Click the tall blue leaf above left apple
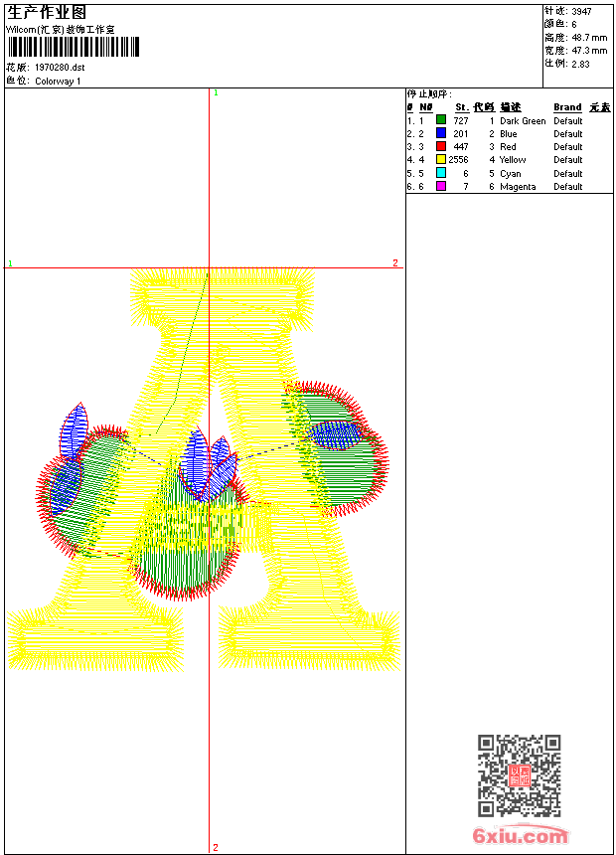 75,431
